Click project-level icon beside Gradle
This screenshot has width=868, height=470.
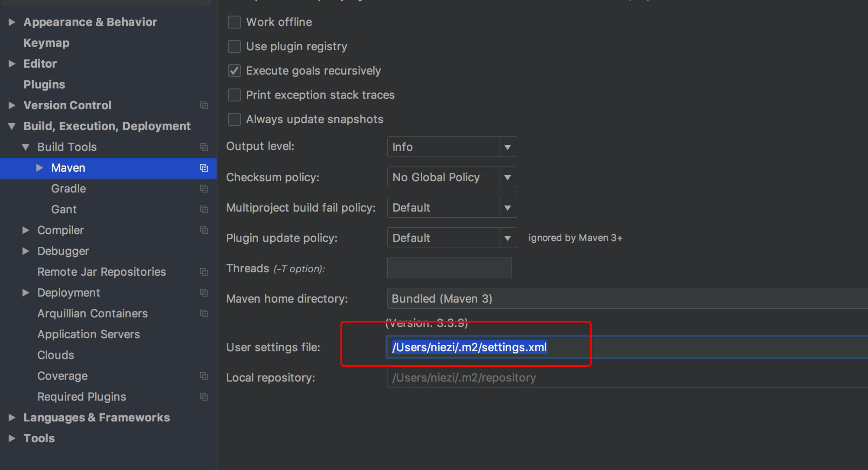[x=204, y=189]
